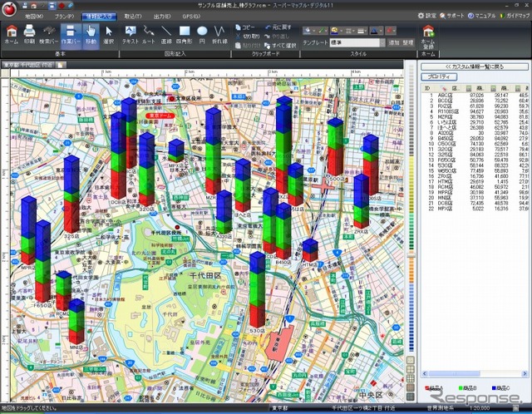Image resolution: width=532 pixels, height=414 pixels.
Task: Click the map zoom scale slider handle
Action: [x=411, y=255]
